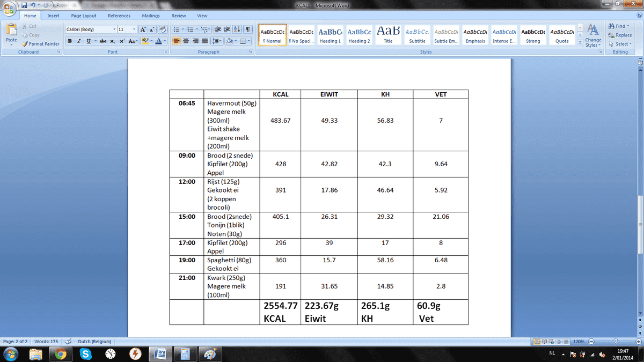Open the Review ribbon tab

179,16
